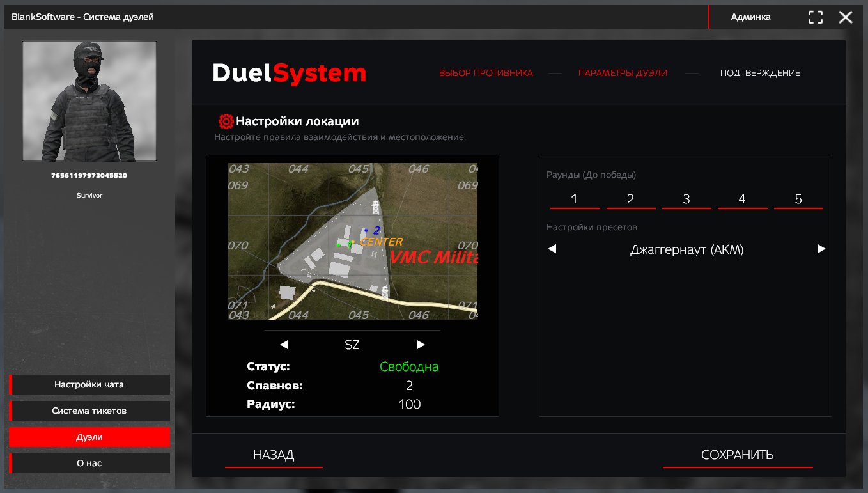Click the Радиус value 100
868x493 pixels.
(x=409, y=404)
